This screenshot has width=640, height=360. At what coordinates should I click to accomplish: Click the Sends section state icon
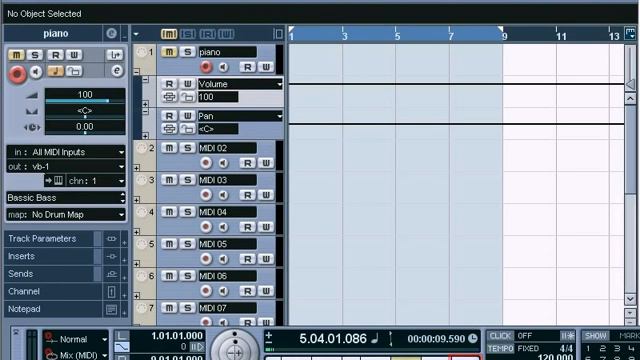pyautogui.click(x=111, y=274)
